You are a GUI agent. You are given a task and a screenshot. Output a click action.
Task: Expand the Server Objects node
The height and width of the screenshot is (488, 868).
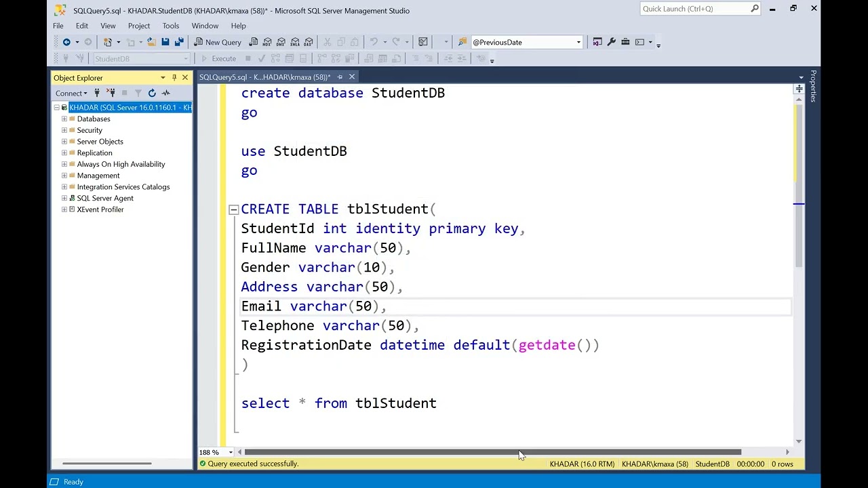pos(64,142)
